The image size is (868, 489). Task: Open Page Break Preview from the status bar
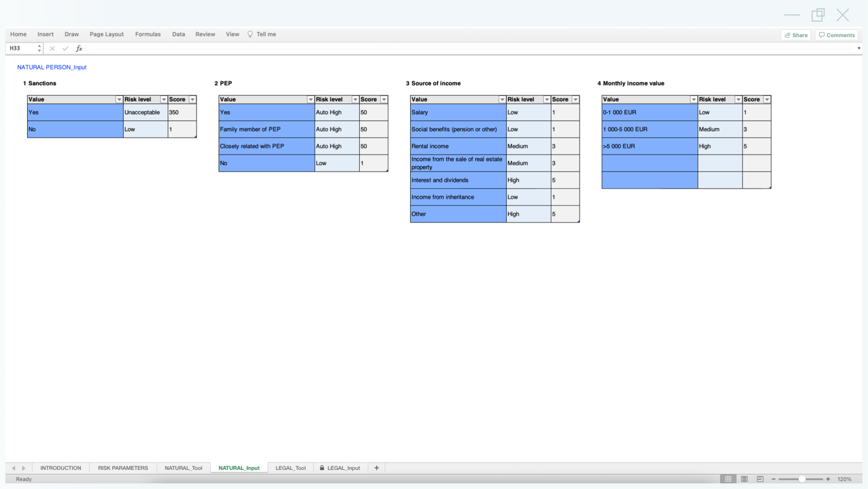tap(760, 478)
